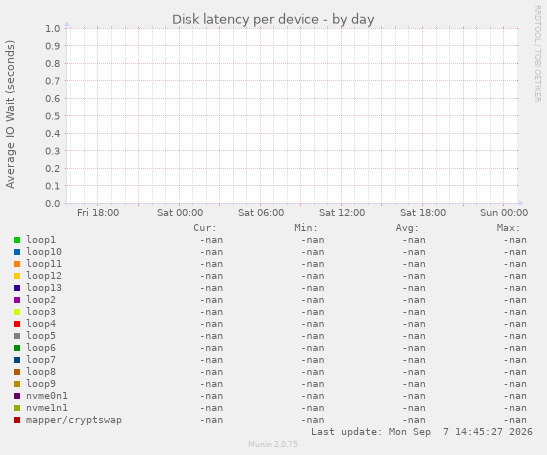Click the loop6 dark green swatch
Screen dimensions: 547x455
[17, 348]
